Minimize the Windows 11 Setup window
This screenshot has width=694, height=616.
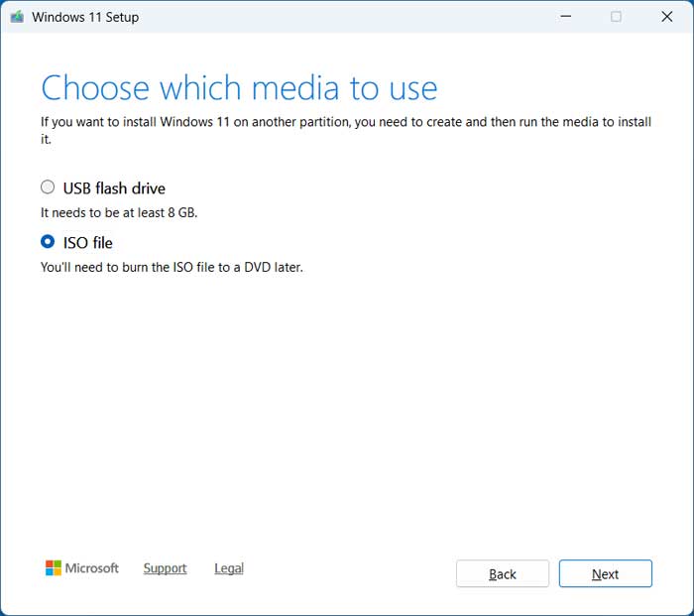click(565, 17)
